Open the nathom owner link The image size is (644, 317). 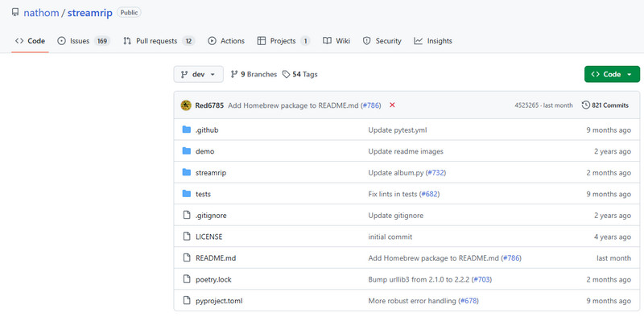(x=41, y=13)
